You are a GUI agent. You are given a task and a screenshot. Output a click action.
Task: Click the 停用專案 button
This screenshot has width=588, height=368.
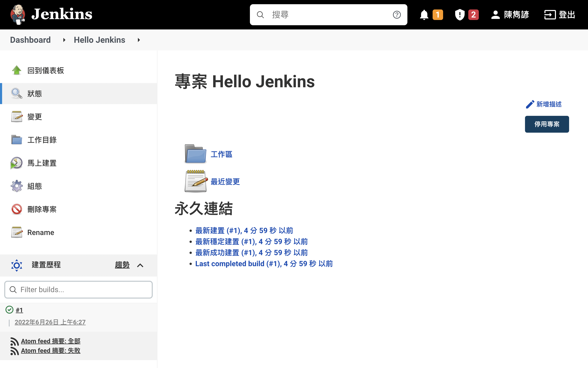(x=547, y=124)
